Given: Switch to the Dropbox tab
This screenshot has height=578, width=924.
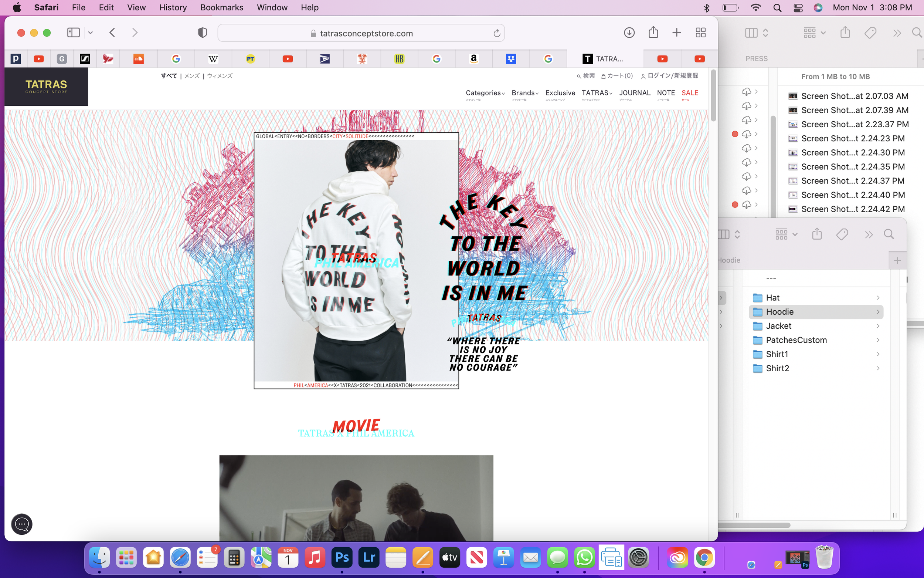Looking at the screenshot, I should [x=511, y=59].
